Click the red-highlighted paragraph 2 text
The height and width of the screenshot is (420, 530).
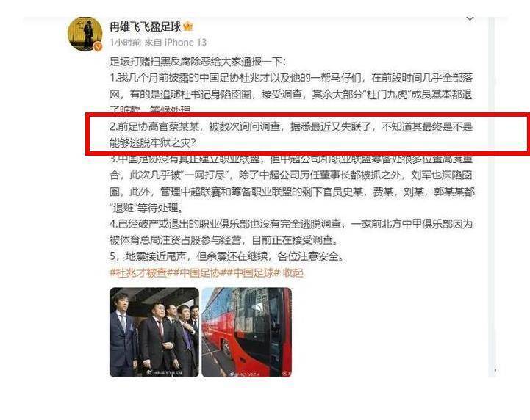(291, 134)
